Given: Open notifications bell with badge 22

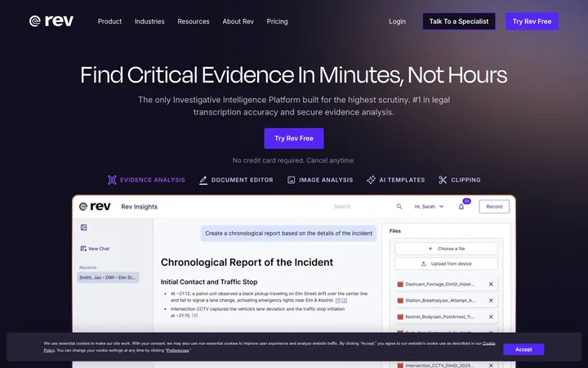Looking at the screenshot, I should (461, 207).
